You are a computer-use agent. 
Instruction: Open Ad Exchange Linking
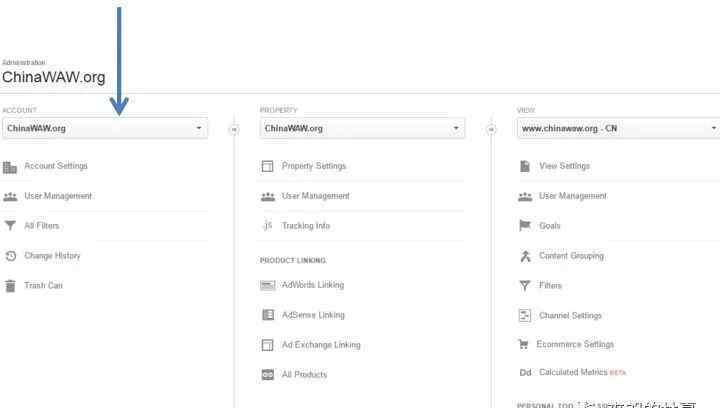pyautogui.click(x=320, y=345)
